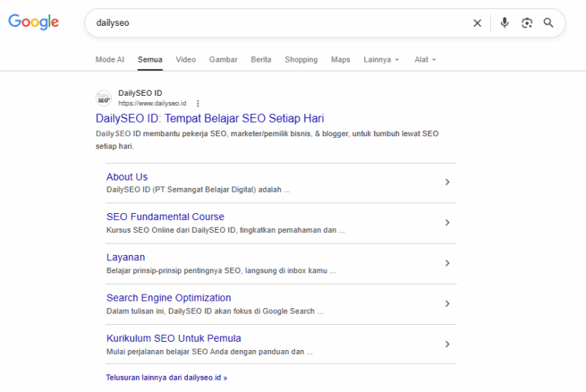Image resolution: width=586 pixels, height=392 pixels.
Task: Open the Video tab
Action: click(x=186, y=60)
